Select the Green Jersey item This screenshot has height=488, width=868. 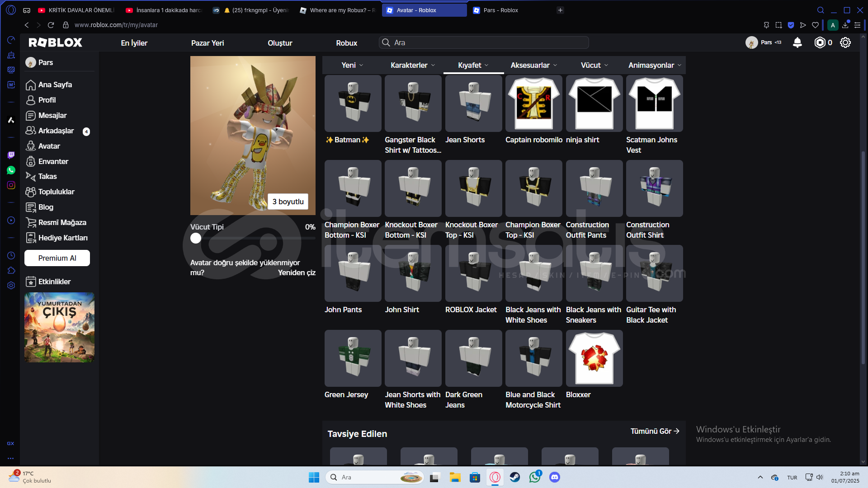353,358
